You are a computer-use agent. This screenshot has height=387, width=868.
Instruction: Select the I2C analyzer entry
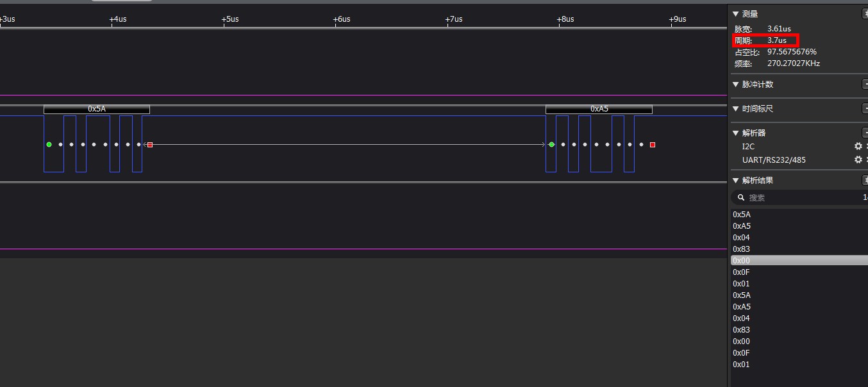click(749, 147)
